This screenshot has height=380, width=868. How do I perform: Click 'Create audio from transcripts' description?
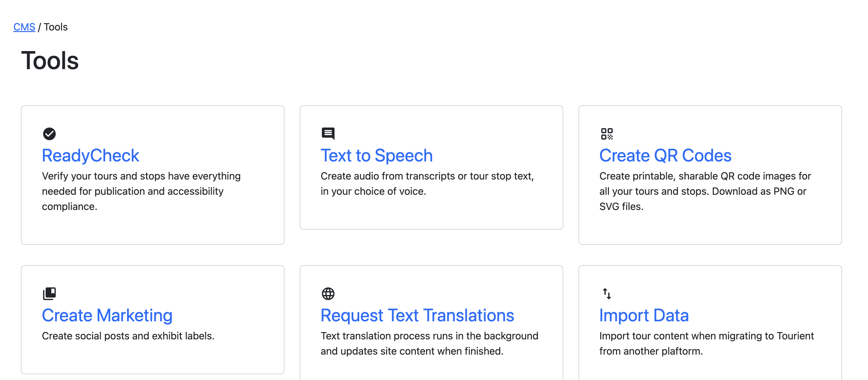tap(427, 184)
